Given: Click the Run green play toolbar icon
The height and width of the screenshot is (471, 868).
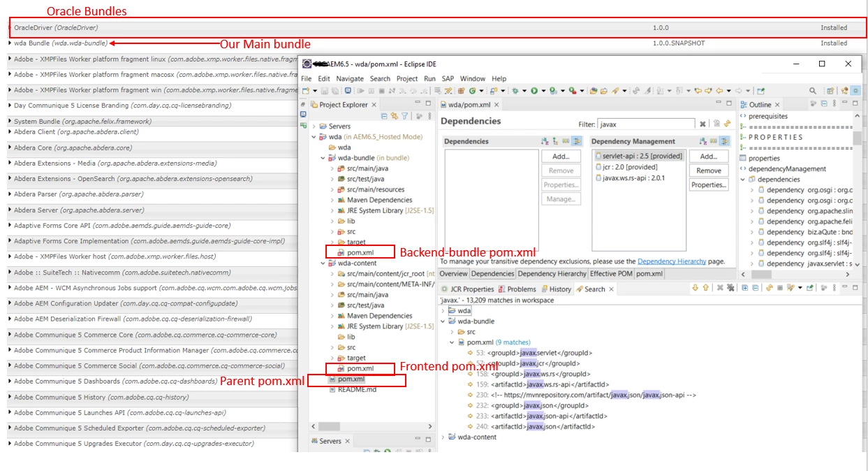Looking at the screenshot, I should (534, 91).
